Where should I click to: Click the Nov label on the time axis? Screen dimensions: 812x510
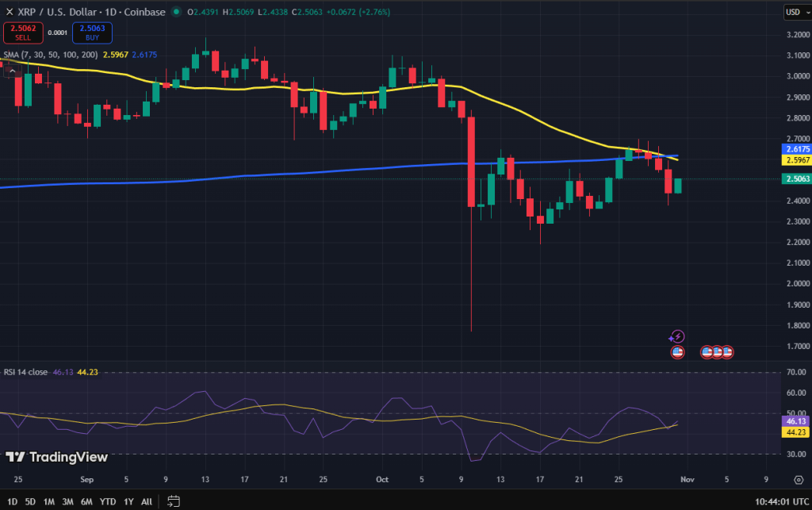[688, 479]
